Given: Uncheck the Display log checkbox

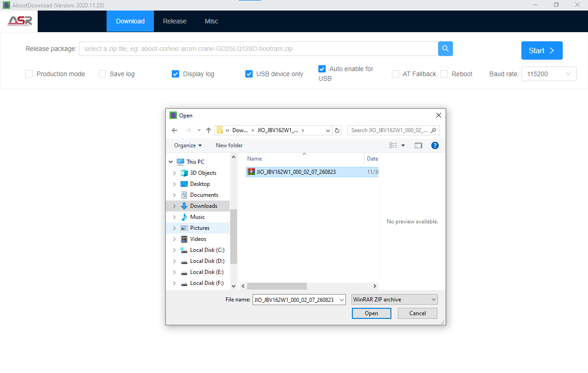Looking at the screenshot, I should (x=175, y=74).
